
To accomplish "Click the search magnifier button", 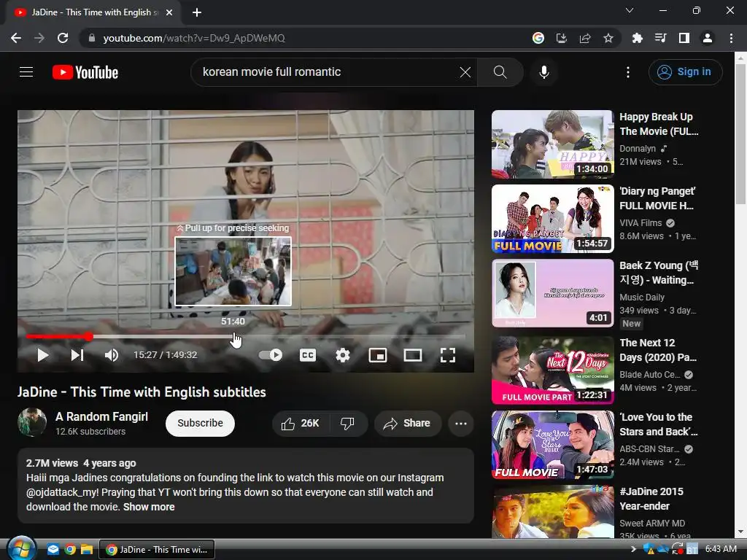I will point(500,72).
